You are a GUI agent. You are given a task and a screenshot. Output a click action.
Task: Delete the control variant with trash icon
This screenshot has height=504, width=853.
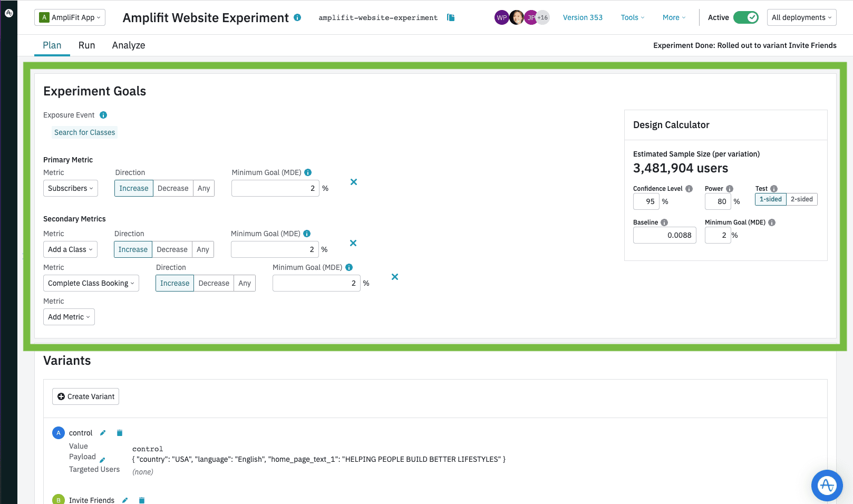click(119, 432)
